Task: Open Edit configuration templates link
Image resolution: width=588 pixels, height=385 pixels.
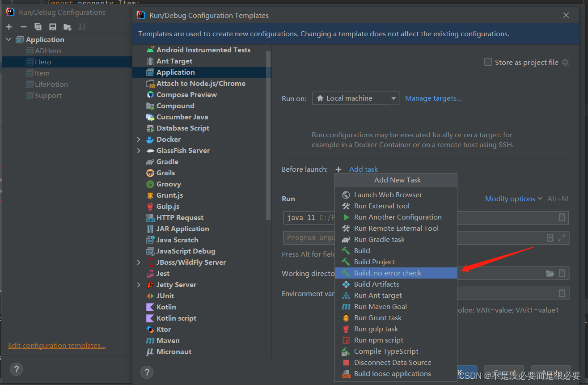Action: click(57, 346)
